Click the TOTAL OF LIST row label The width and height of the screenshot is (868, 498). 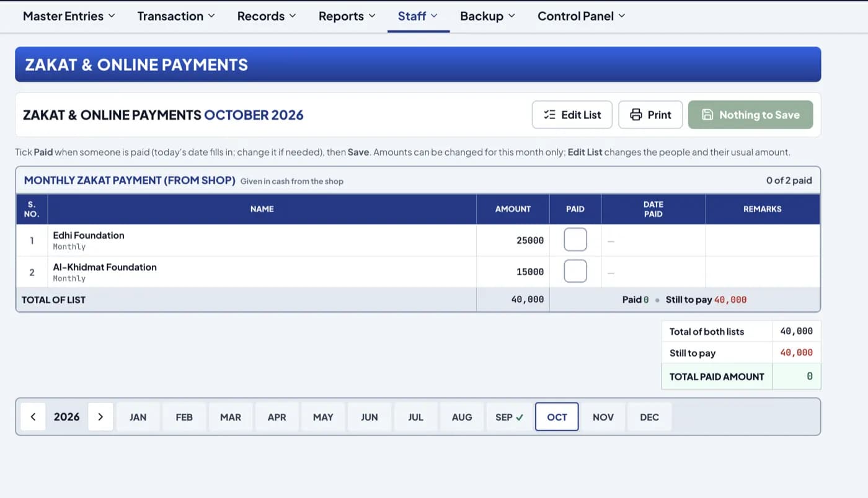[53, 300]
